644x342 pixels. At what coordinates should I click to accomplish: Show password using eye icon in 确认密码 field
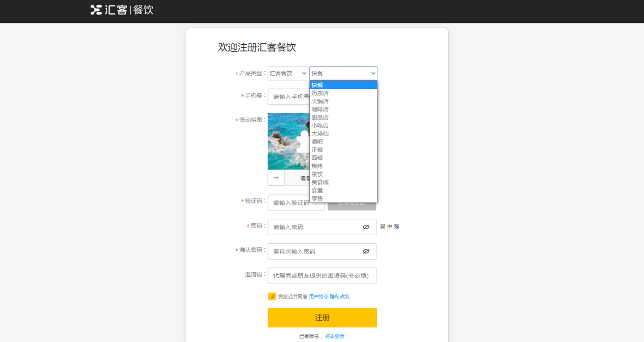[366, 251]
